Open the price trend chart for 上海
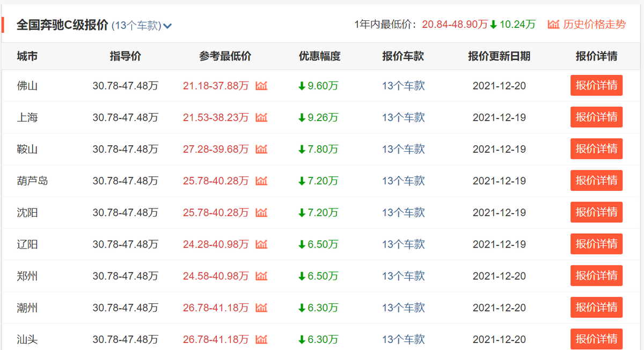 pyautogui.click(x=261, y=117)
